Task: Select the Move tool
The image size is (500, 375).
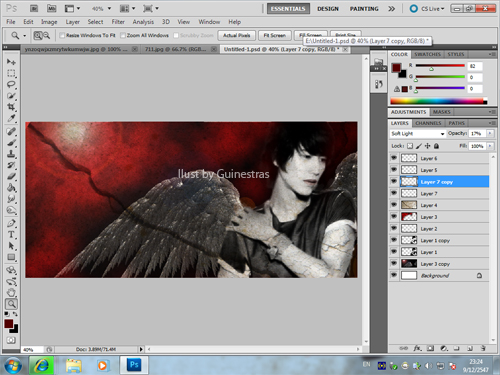Action: (11, 62)
